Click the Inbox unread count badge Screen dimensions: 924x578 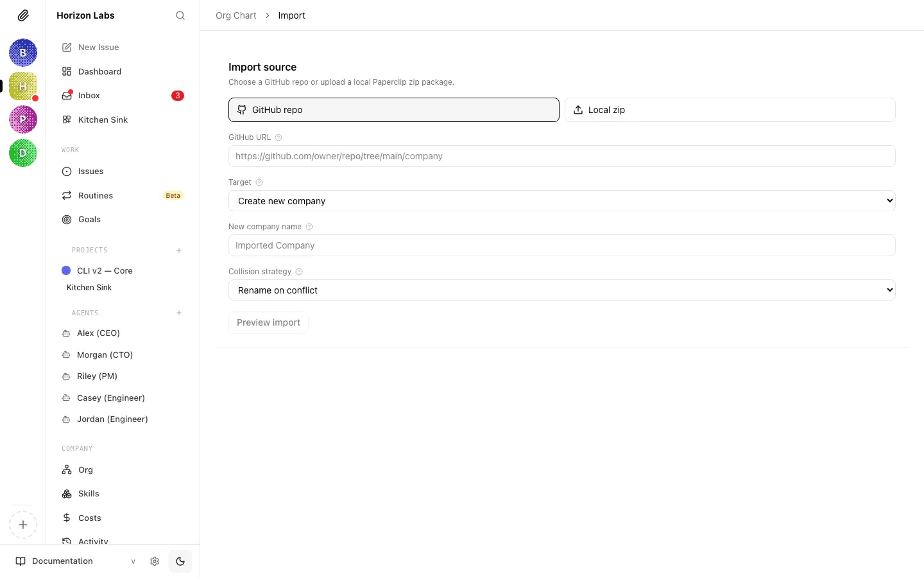(x=178, y=96)
